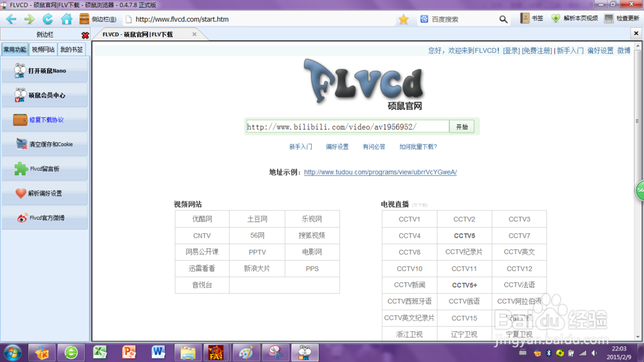Go forward with the green arrow
Screen dimensions: 644x362
click(29, 19)
